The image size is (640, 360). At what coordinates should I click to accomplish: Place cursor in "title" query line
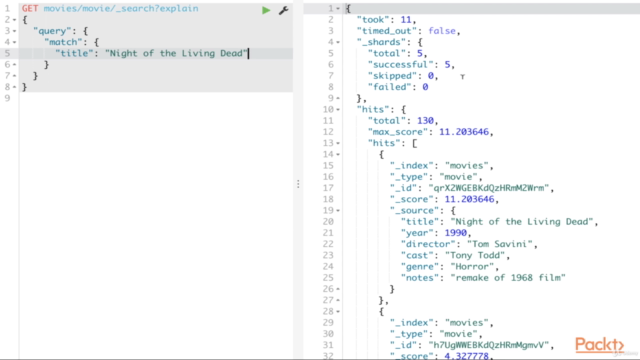tap(151, 53)
